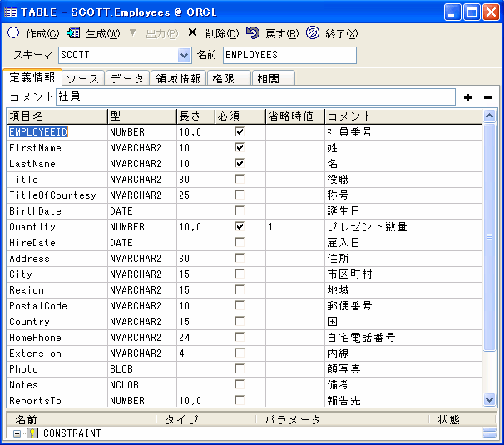Image resolution: width=504 pixels, height=445 pixels.
Task: Click the 作成(C) create icon
Action: click(x=13, y=32)
